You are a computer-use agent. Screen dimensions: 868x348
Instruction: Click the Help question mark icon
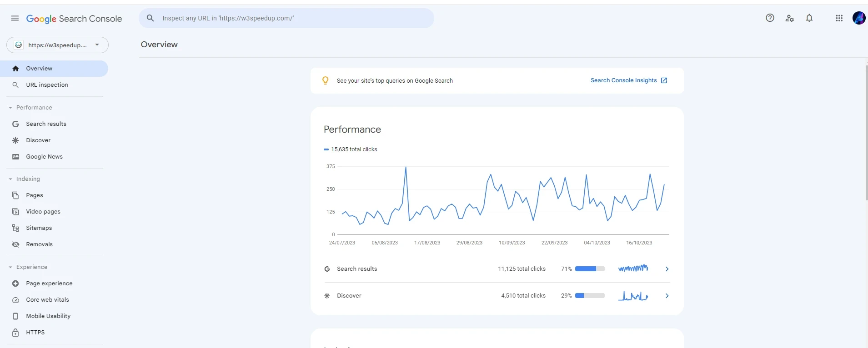click(770, 18)
